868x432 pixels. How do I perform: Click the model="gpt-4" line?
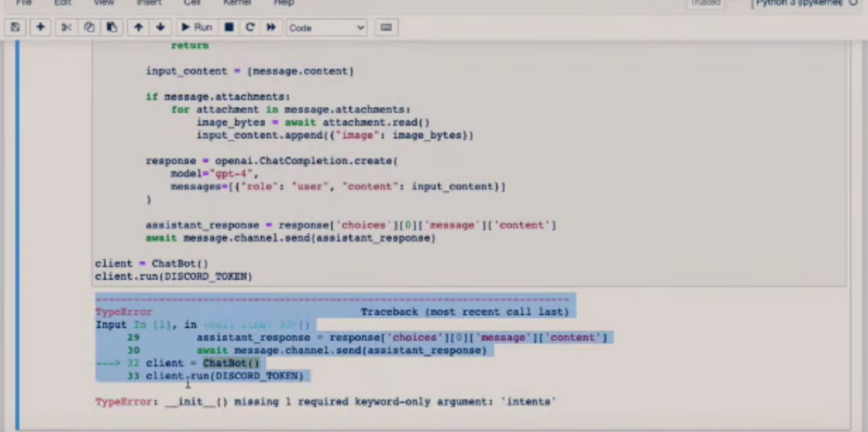tap(215, 174)
